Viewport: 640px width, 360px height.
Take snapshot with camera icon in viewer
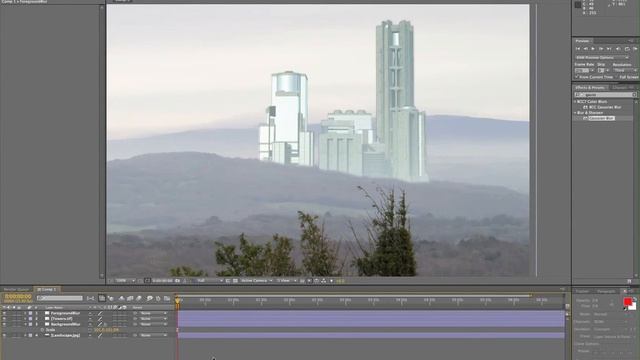177,281
